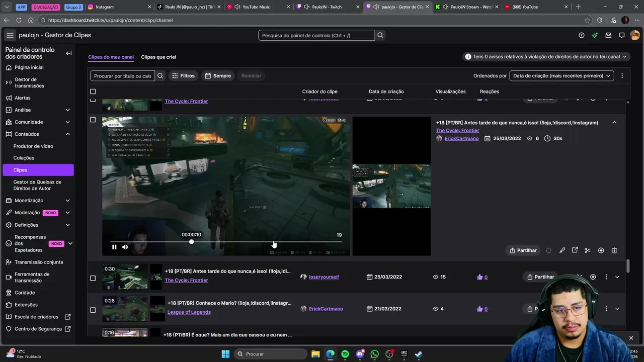Open Gestor de transmissões in sidebar

(x=29, y=82)
